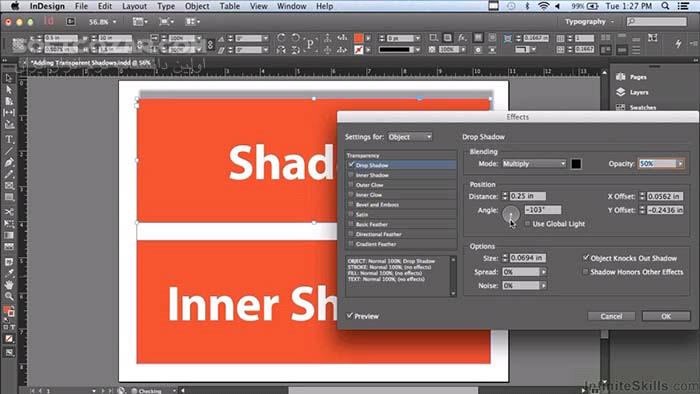700x394 pixels.
Task: Open the Edit menu
Action: click(x=105, y=6)
